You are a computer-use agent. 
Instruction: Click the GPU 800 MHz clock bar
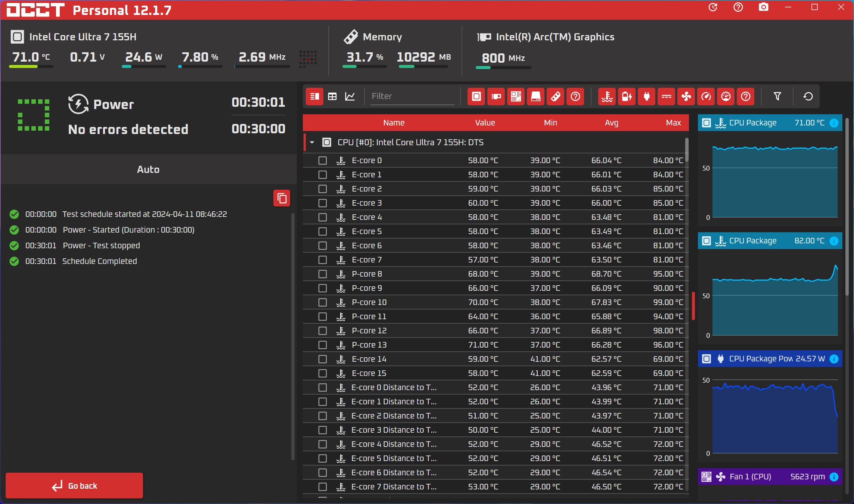[x=503, y=68]
